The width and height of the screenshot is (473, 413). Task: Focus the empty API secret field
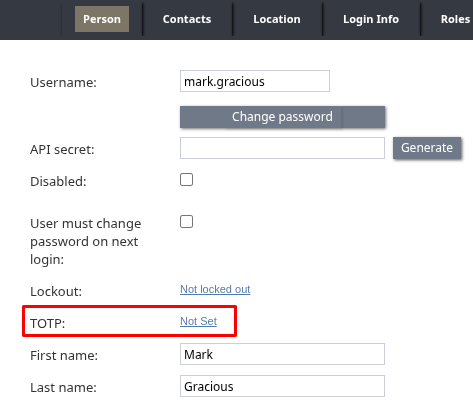[282, 148]
